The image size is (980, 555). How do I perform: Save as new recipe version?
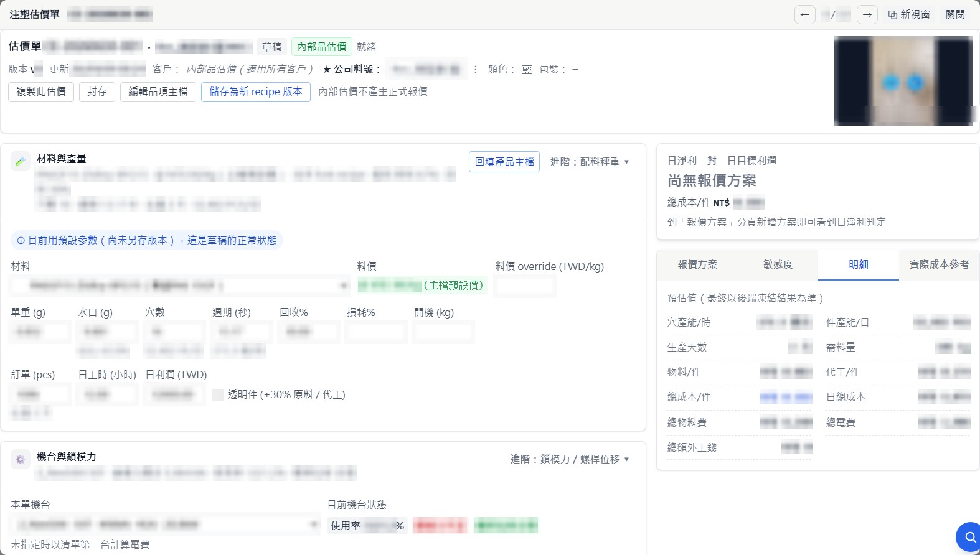coord(256,91)
